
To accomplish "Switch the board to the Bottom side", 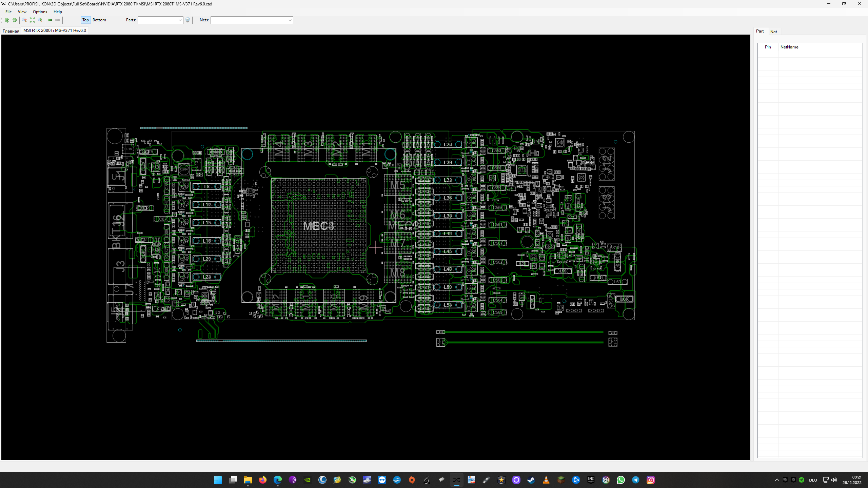I will click(x=99, y=20).
